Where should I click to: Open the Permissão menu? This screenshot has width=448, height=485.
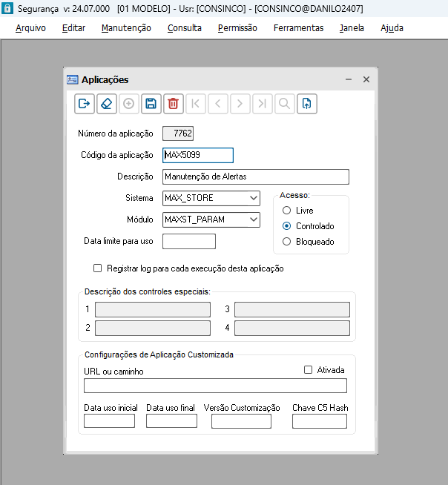point(237,28)
